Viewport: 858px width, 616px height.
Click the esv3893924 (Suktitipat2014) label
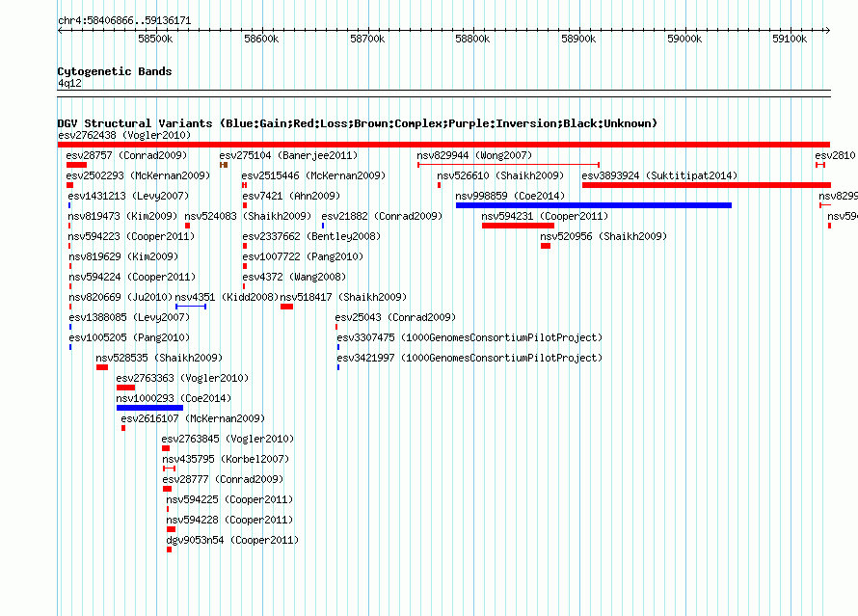pos(659,175)
